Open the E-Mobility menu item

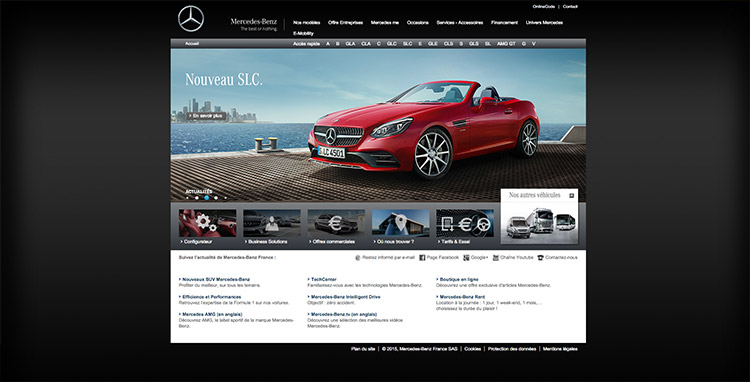click(x=303, y=33)
